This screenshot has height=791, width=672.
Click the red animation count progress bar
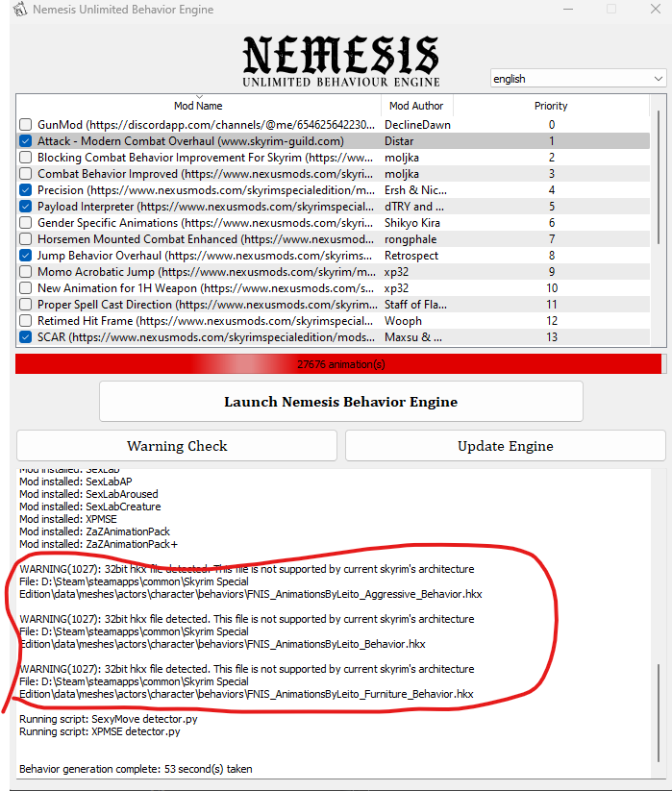click(338, 364)
